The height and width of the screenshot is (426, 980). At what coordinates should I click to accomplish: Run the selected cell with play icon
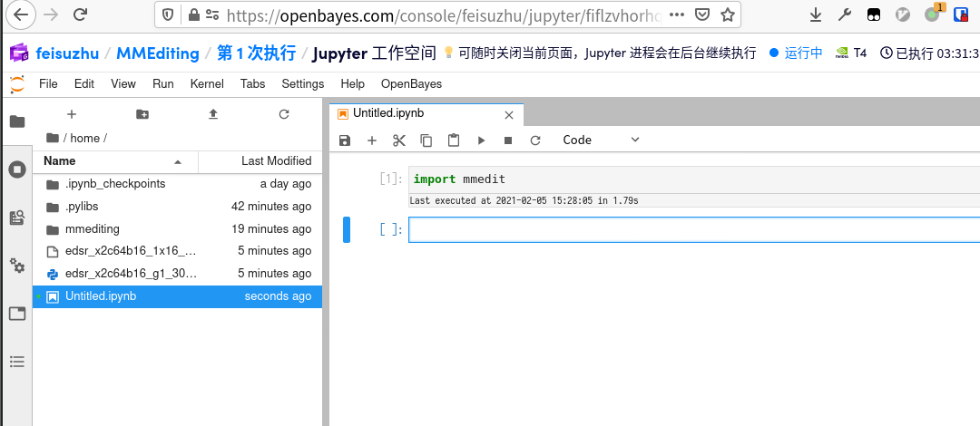(482, 140)
